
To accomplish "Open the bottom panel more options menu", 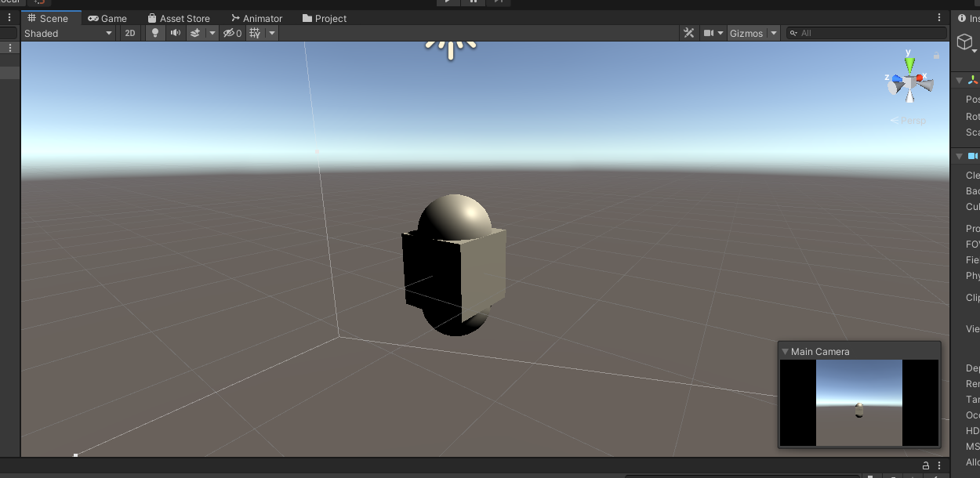I will pos(939,465).
